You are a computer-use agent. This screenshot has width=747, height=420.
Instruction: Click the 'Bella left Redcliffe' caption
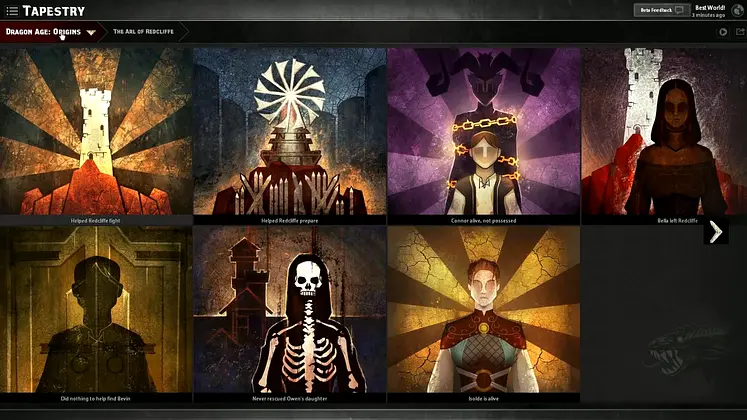677,220
